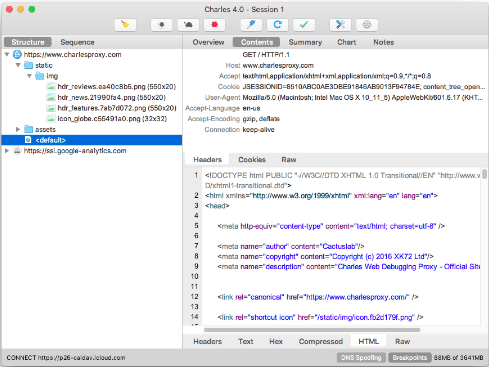The height and width of the screenshot is (367, 489).
Task: Expand the assets folder
Action: (x=18, y=129)
